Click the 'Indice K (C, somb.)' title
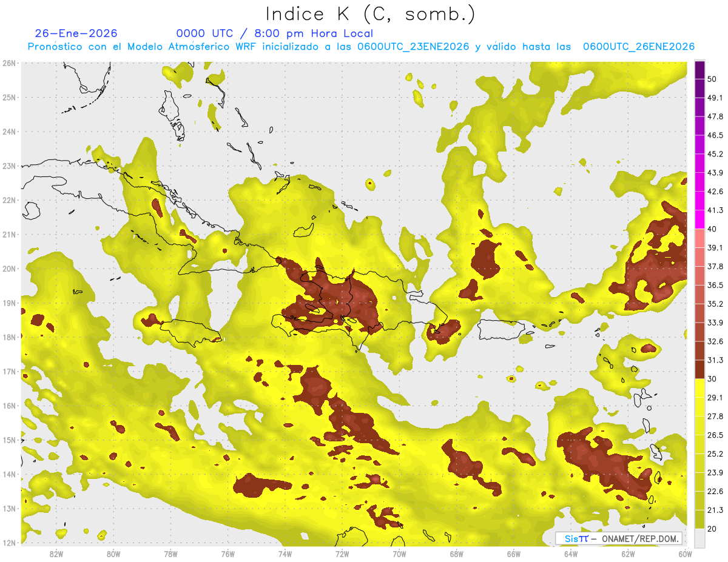This screenshot has width=728, height=562. [370, 14]
